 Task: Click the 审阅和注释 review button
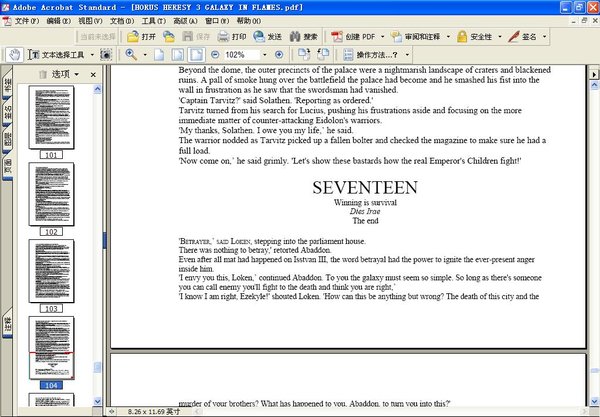[x=424, y=36]
